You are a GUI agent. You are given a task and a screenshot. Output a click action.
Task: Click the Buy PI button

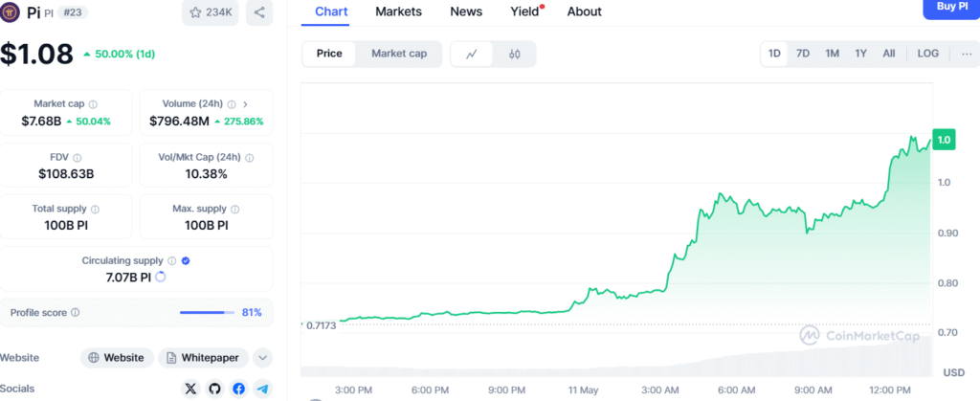pyautogui.click(x=951, y=8)
